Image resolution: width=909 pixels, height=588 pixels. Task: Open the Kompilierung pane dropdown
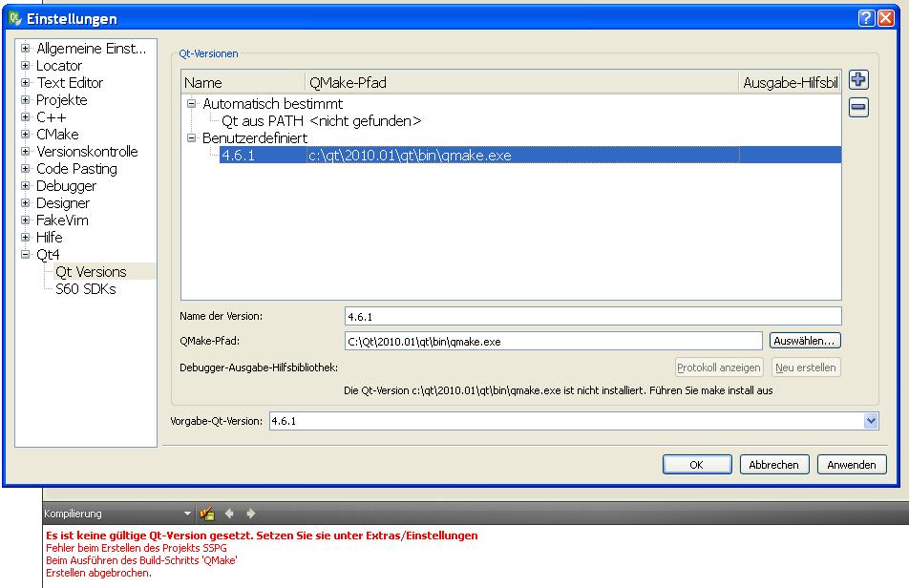187,514
